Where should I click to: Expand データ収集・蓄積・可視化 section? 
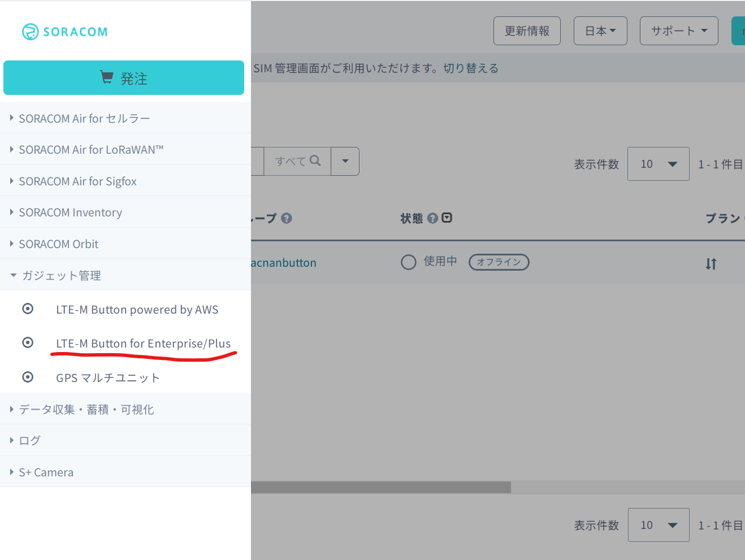click(125, 409)
